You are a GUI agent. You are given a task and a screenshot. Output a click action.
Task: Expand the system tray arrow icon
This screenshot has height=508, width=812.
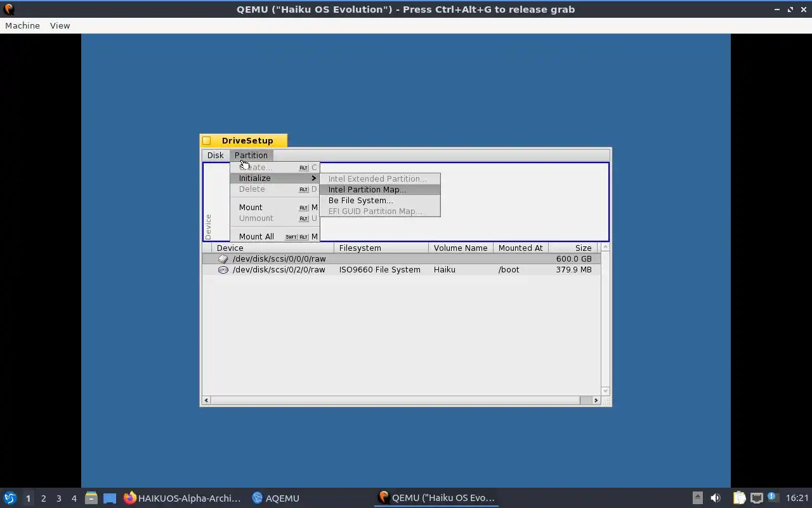tap(697, 498)
